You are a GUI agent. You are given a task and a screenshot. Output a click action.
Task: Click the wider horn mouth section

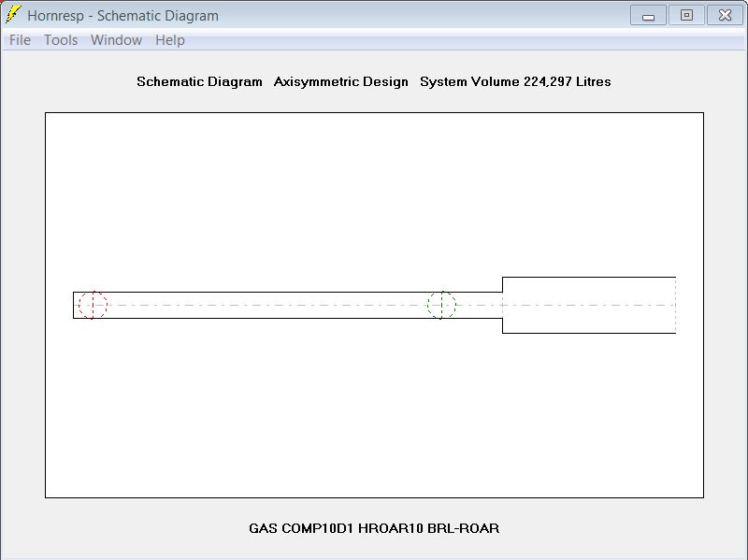point(589,306)
